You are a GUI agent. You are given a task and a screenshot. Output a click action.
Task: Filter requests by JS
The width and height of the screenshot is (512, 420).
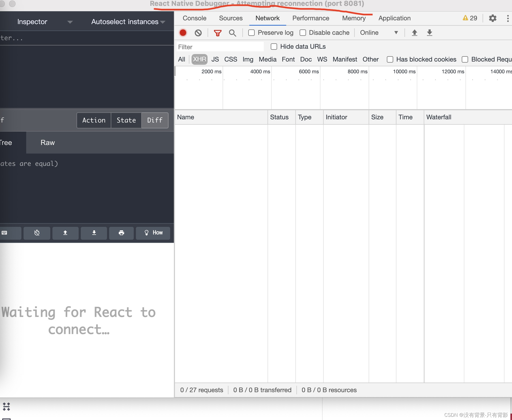click(x=215, y=59)
